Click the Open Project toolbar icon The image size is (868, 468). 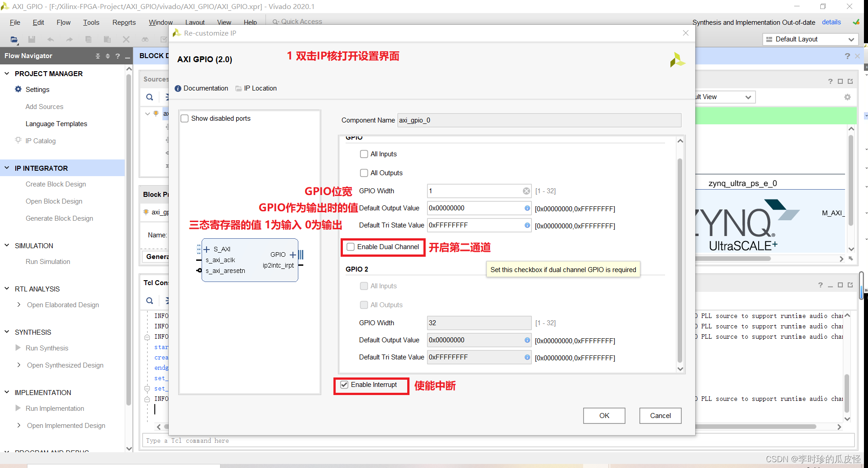click(x=14, y=40)
